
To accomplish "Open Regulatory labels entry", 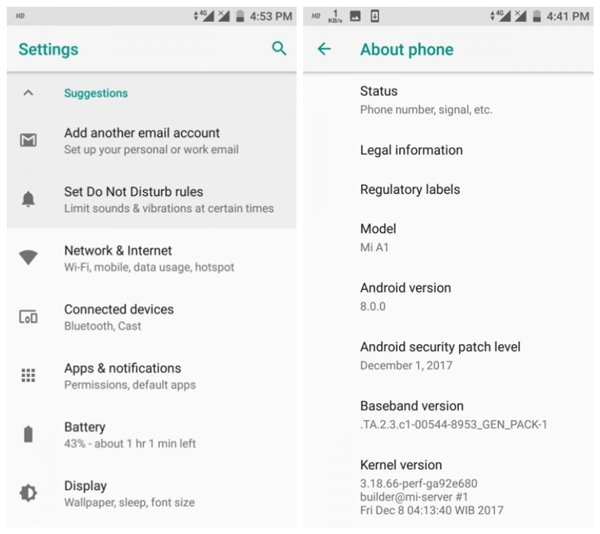I will [x=448, y=189].
